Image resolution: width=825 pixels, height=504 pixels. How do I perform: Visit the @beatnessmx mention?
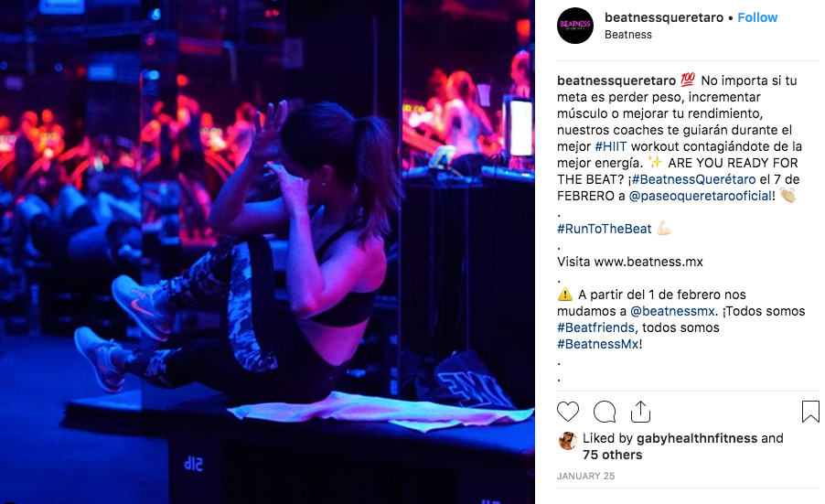click(x=672, y=311)
